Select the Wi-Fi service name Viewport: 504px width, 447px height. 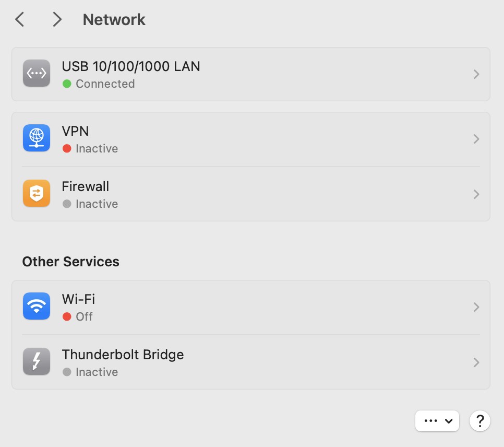click(x=78, y=299)
